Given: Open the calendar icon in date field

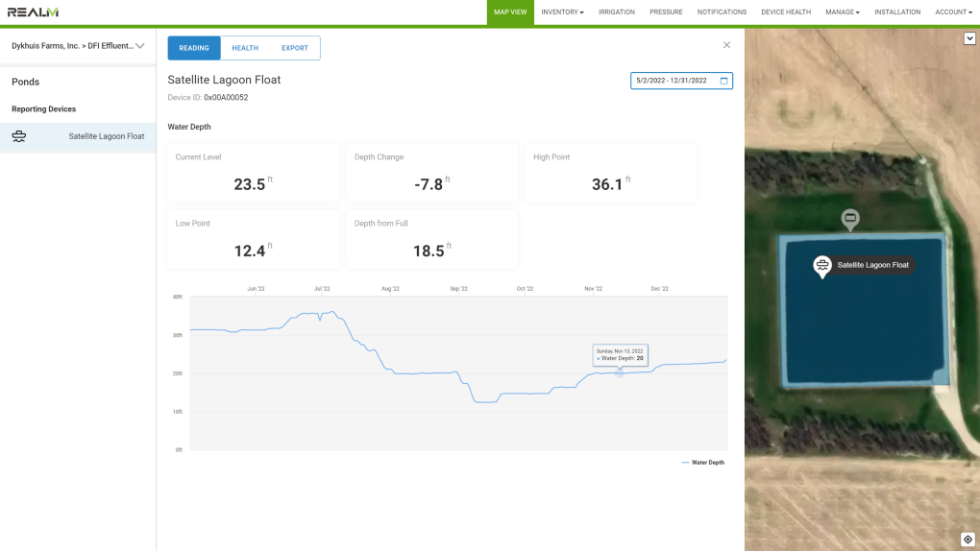Looking at the screenshot, I should [724, 81].
